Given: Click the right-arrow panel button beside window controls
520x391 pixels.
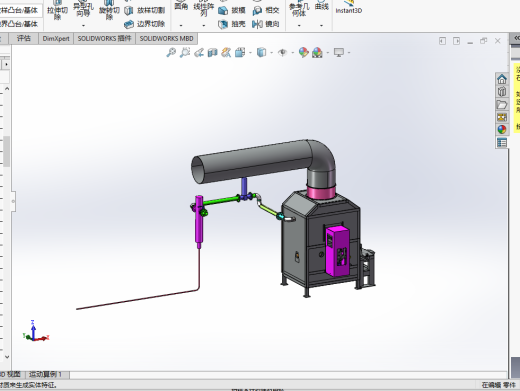Looking at the screenshot, I should point(456,41).
